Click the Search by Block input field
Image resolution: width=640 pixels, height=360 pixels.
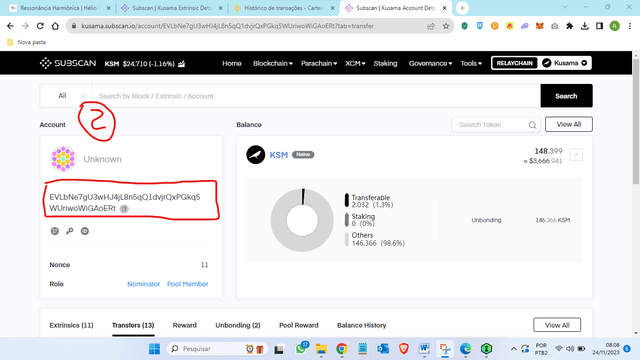click(x=316, y=96)
